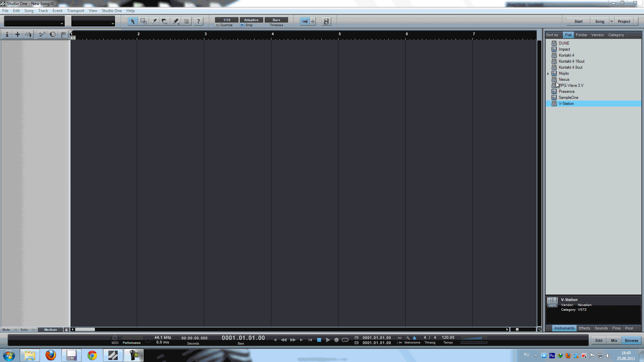Expand the Mojito instrument entry
The image size is (644, 362).
pos(548,74)
